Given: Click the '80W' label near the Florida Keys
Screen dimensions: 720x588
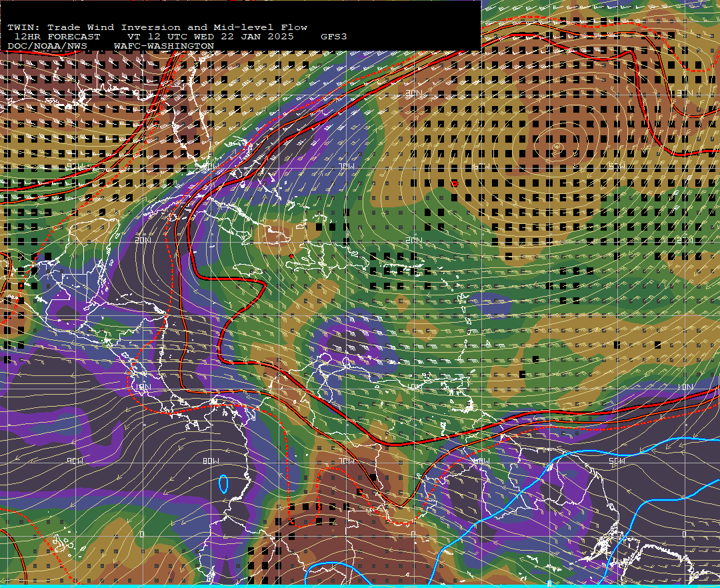Looking at the screenshot, I should tap(211, 166).
